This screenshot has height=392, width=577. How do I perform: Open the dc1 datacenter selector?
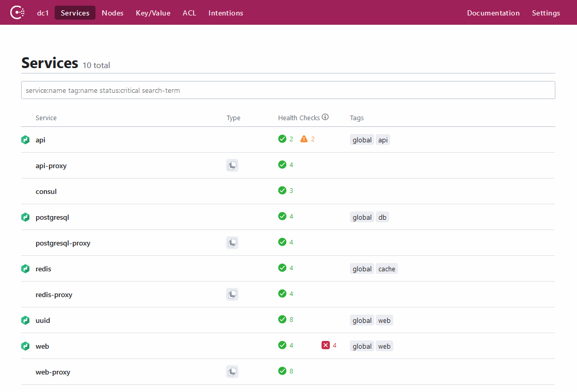tap(42, 13)
